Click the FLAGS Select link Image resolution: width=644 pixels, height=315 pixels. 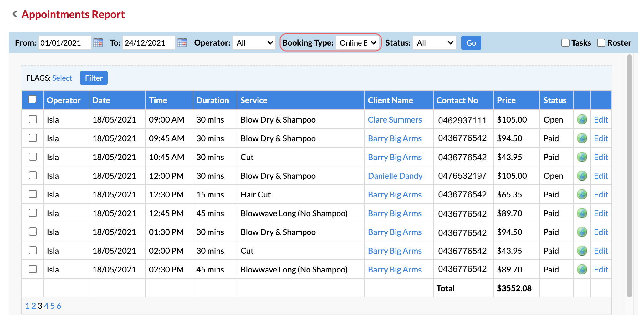click(x=62, y=78)
